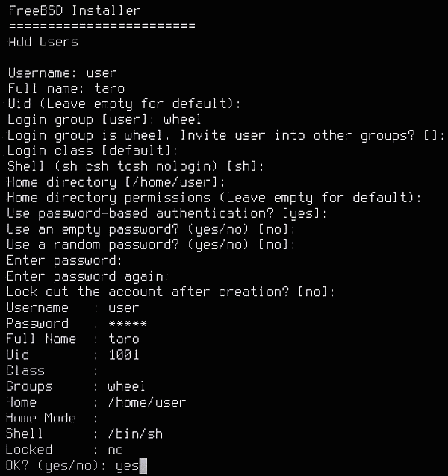Click the Invite user into other groups prompt

[x=226, y=135]
